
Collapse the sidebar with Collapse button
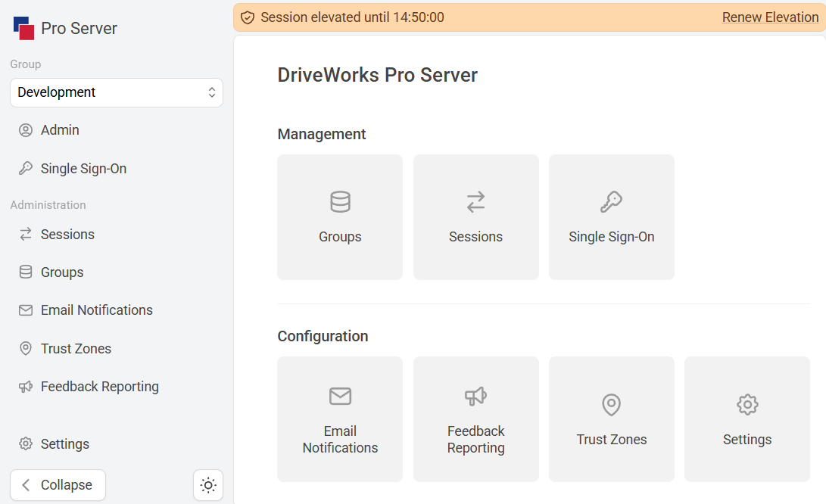click(58, 485)
